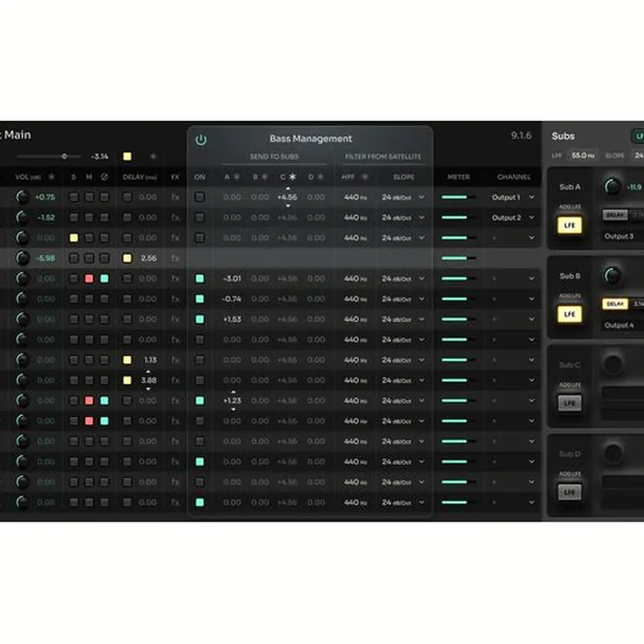Click the master volume slider handle

[64, 157]
